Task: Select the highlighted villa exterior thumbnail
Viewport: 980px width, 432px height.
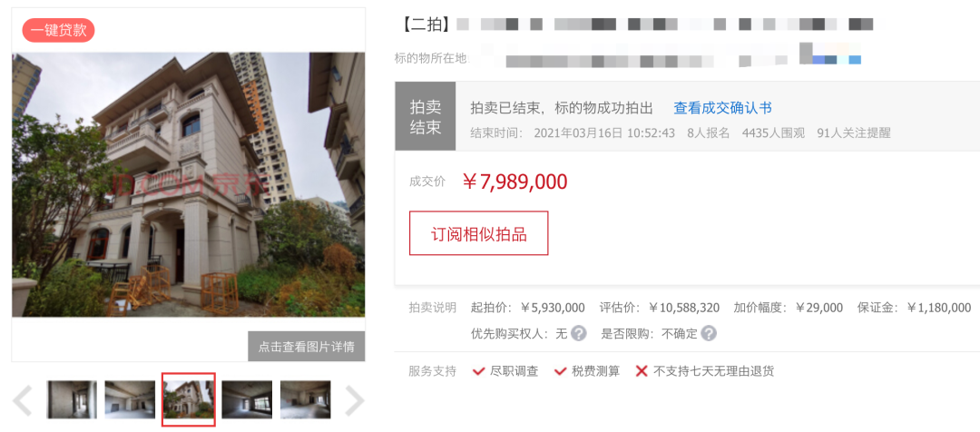Action: click(x=189, y=399)
